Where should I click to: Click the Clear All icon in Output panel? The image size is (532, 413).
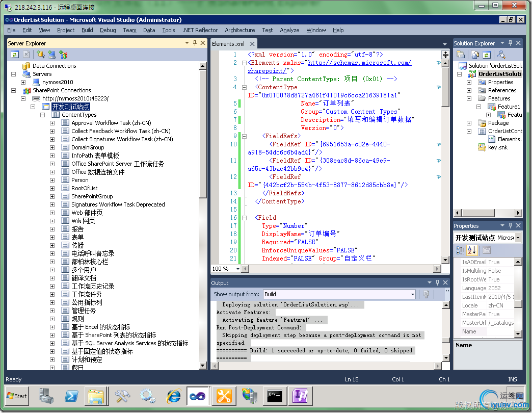pyautogui.click(x=427, y=294)
